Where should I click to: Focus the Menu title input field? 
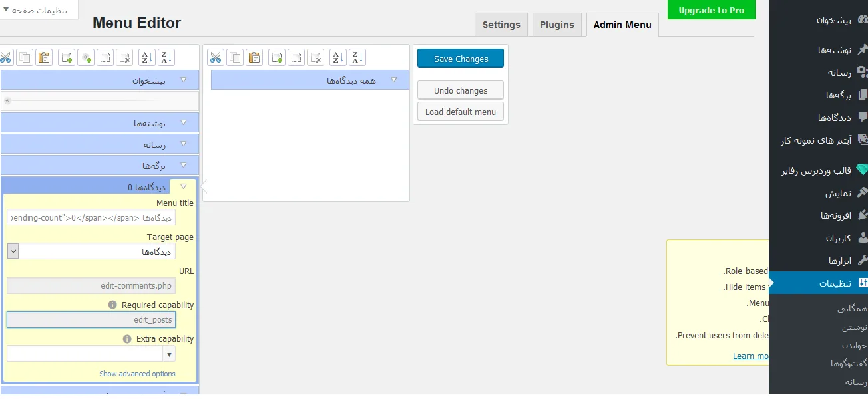click(91, 217)
